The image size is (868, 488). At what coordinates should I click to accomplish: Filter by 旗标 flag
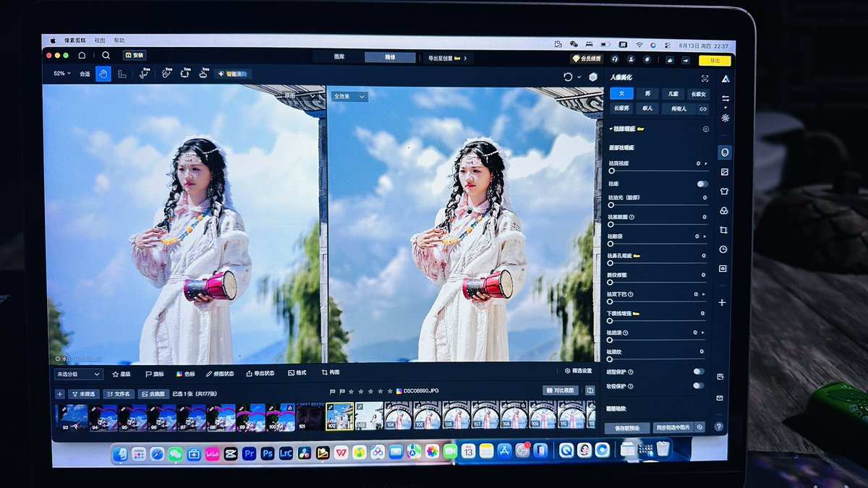click(x=155, y=374)
